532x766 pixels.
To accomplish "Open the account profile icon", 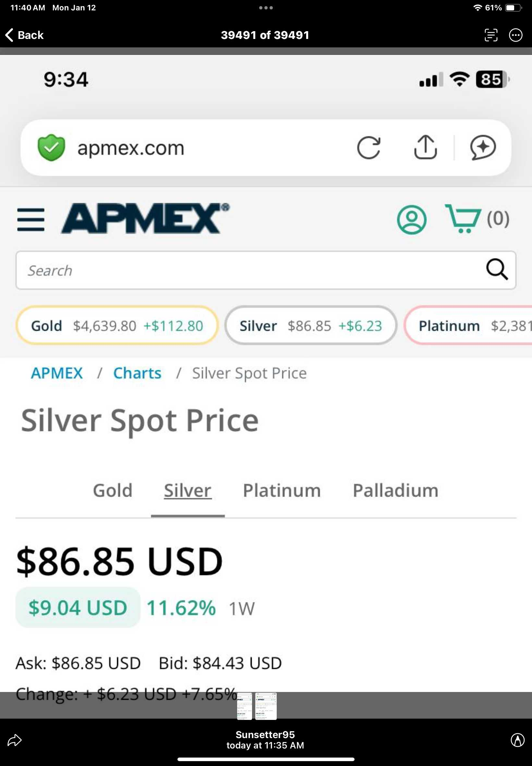I will pyautogui.click(x=411, y=219).
